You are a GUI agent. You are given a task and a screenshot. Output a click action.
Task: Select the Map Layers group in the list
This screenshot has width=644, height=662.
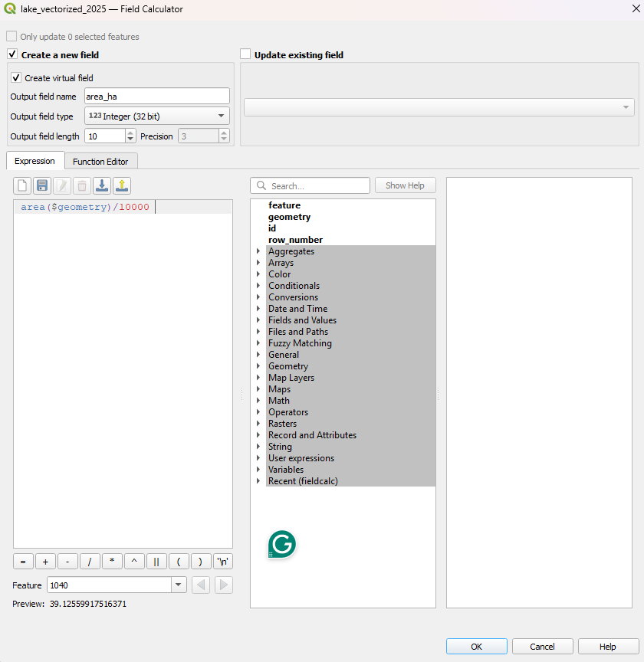pos(291,378)
